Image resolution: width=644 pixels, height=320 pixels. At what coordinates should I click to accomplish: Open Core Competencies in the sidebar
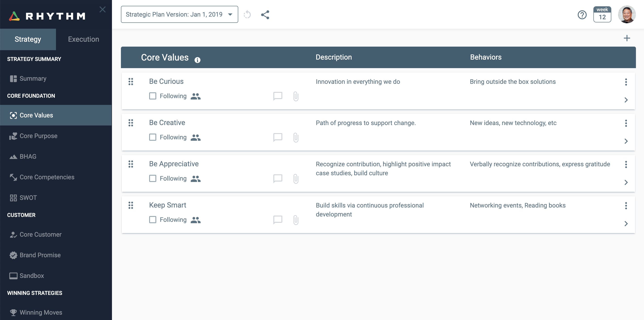(56, 177)
